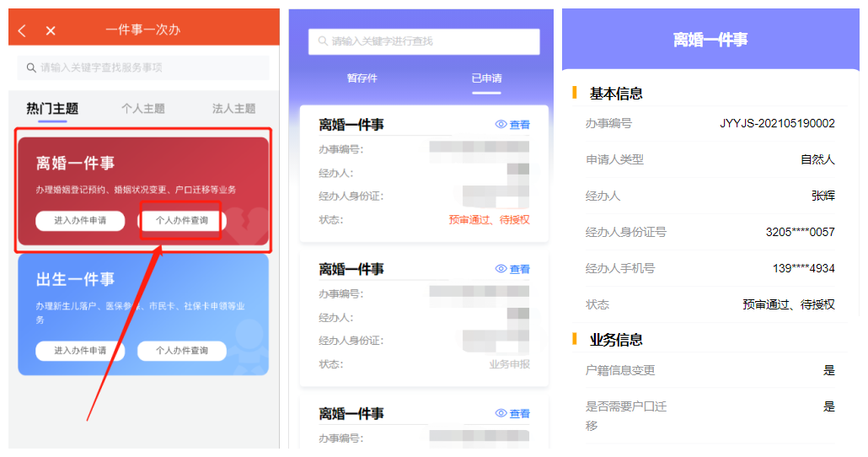
Task: Go back with the left arrow icon
Action: click(22, 30)
